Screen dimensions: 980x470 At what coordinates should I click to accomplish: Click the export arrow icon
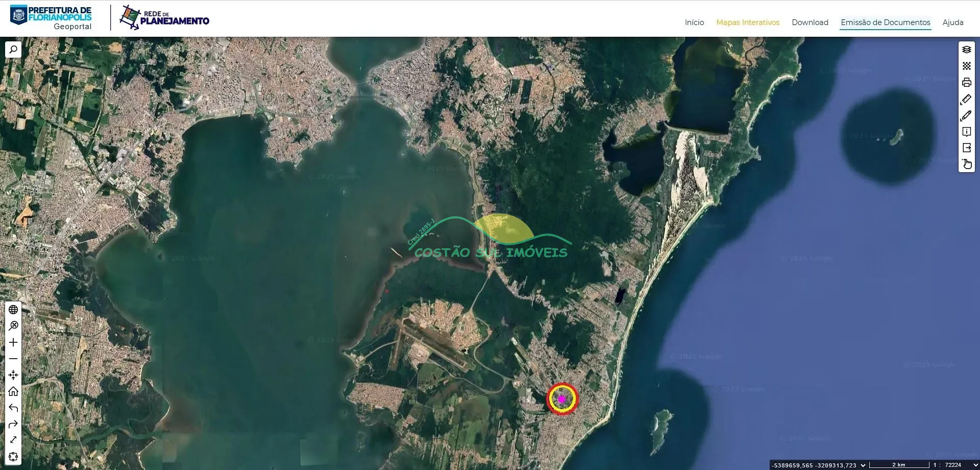point(967,148)
